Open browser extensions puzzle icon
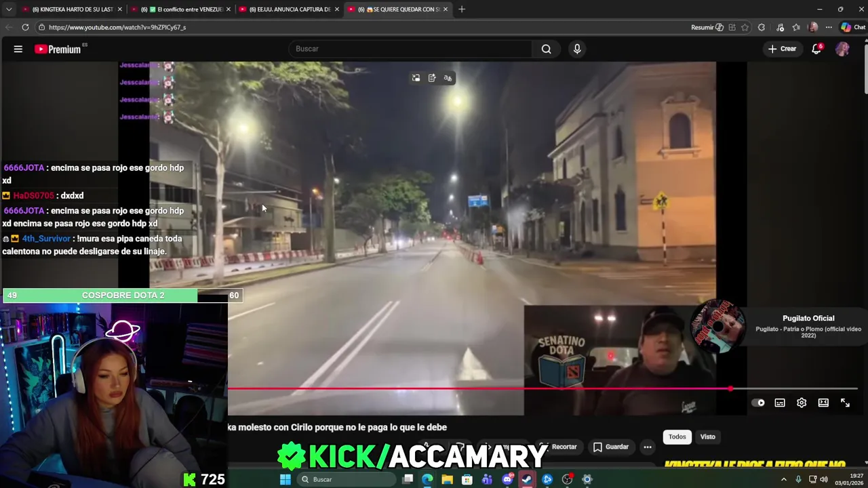Screen dimensions: 868x488 (762, 27)
